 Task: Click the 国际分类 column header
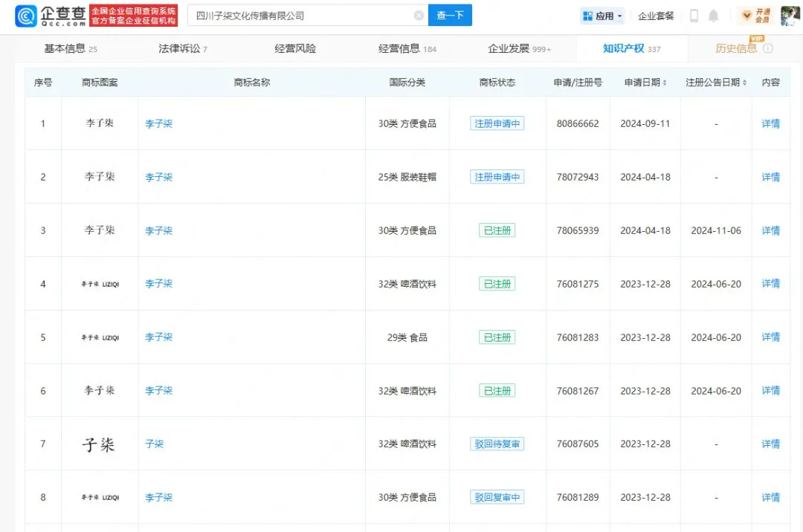pyautogui.click(x=407, y=82)
